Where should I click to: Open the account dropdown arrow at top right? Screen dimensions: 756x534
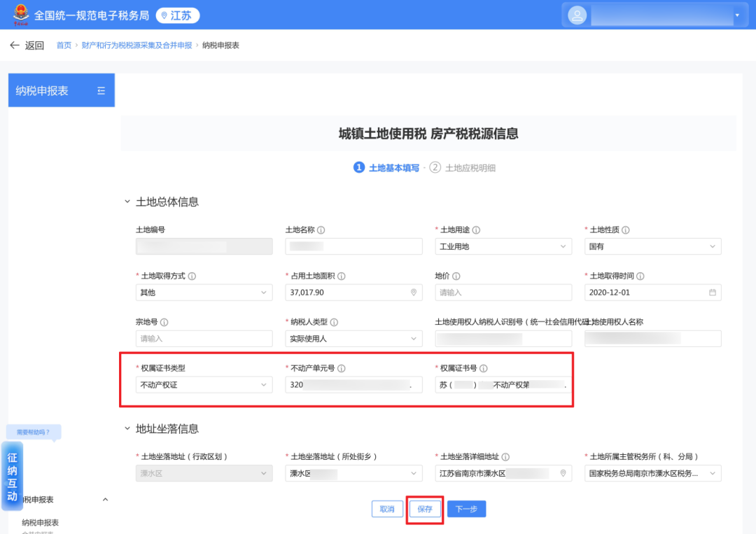[x=737, y=15]
